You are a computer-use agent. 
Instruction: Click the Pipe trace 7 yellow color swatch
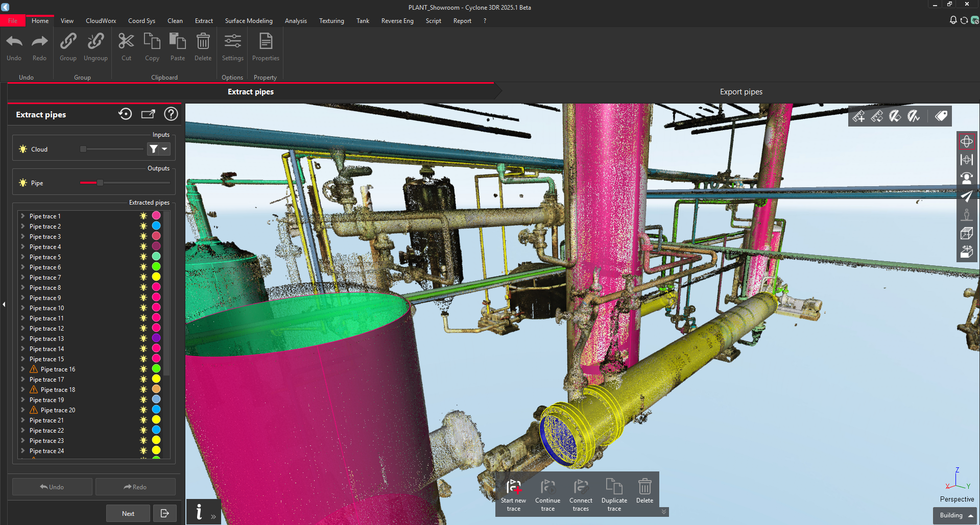(x=156, y=277)
